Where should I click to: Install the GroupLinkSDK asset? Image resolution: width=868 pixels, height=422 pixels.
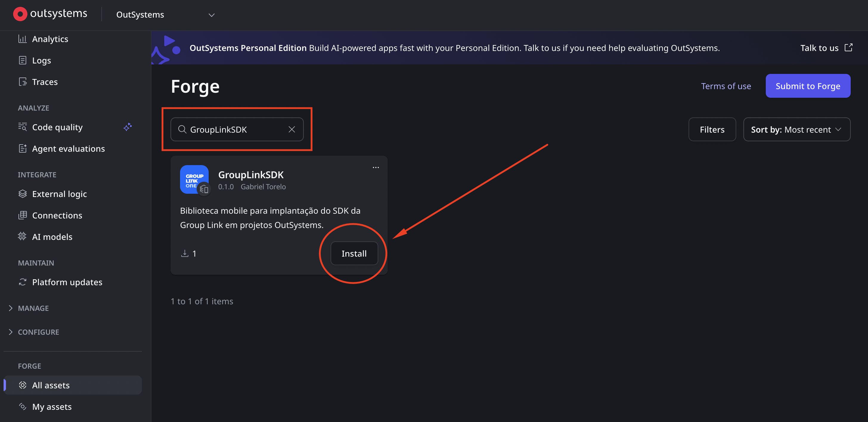click(354, 253)
